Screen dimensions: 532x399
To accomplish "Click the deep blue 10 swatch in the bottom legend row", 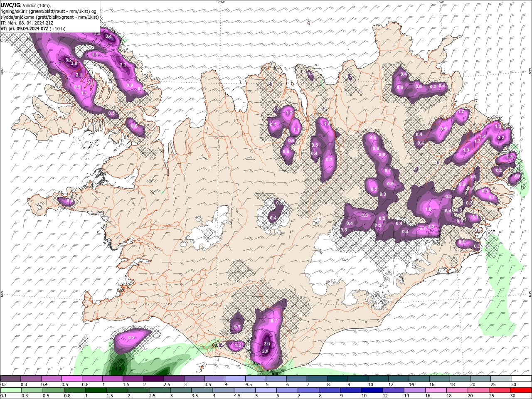I will click(x=372, y=390).
